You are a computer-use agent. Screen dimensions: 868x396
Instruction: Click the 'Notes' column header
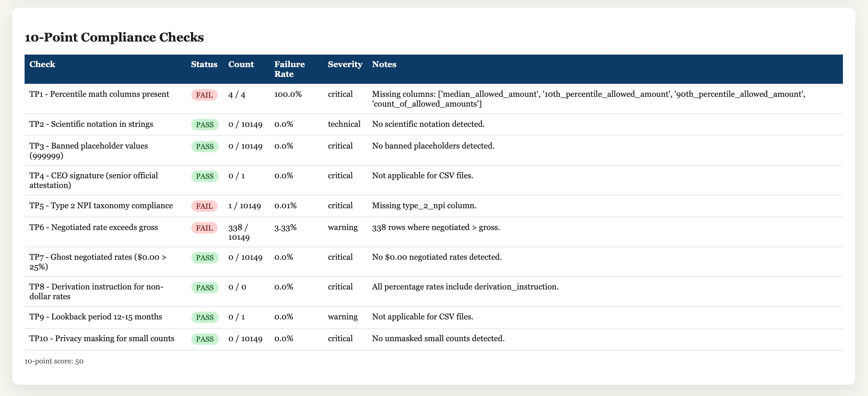384,64
